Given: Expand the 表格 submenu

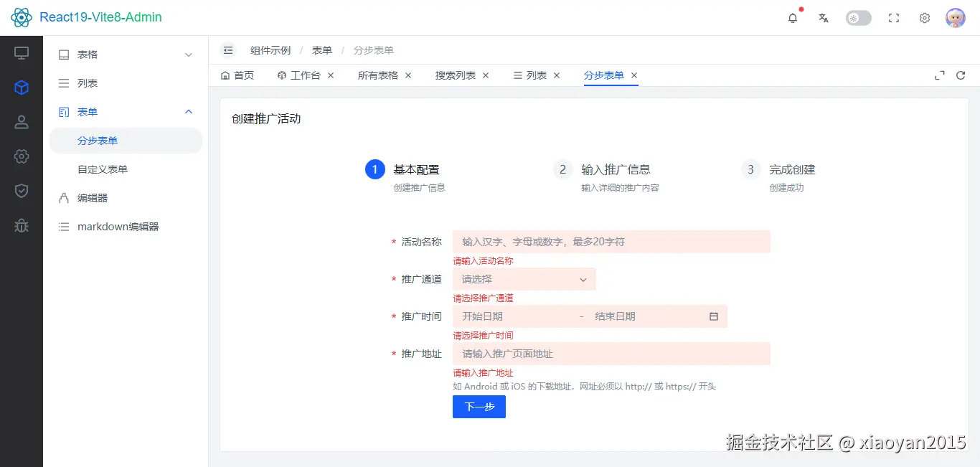Looking at the screenshot, I should [126, 55].
